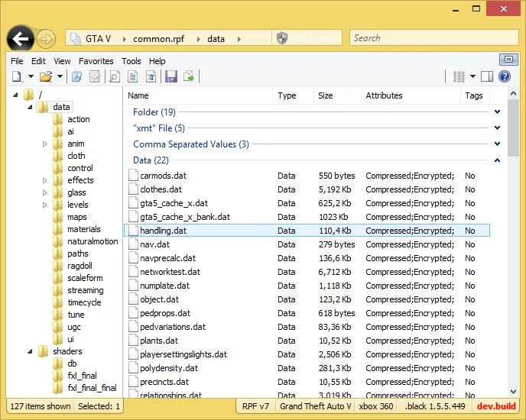
Task: Open the arrow after the data breadcrumb
Action: pos(239,39)
